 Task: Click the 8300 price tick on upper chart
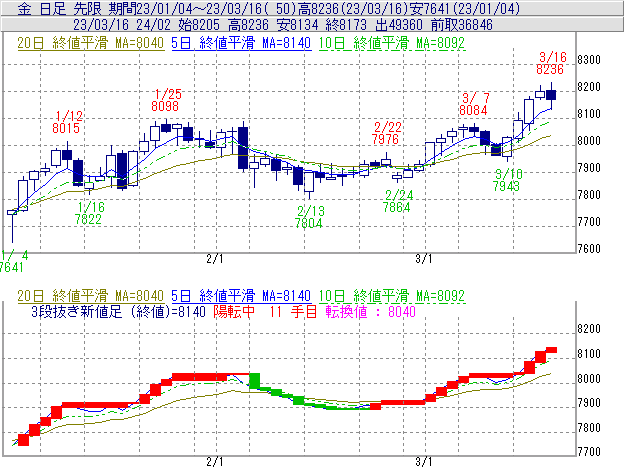589,60
